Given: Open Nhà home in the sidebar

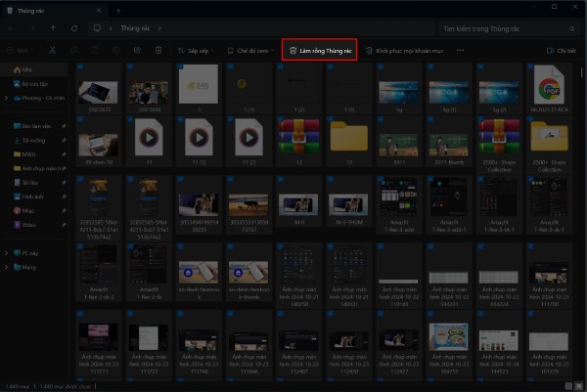Looking at the screenshot, I should coord(25,70).
